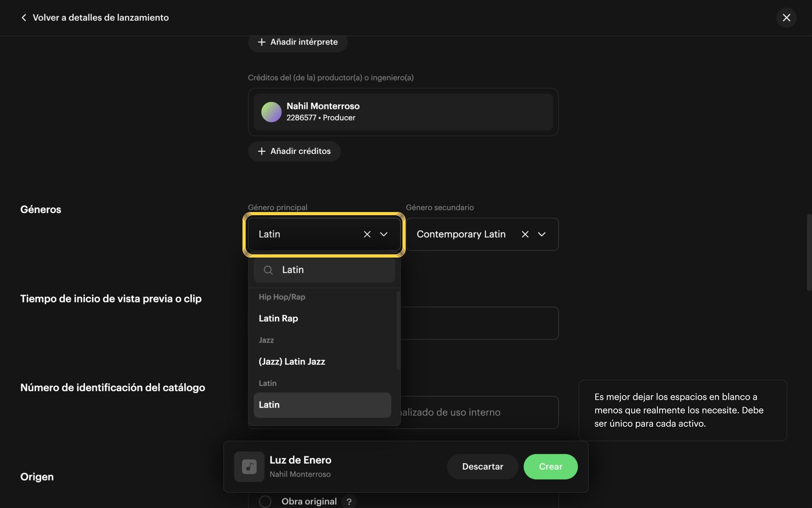Click the Añadir créditos button label
The width and height of the screenshot is (812, 508).
[x=300, y=151]
